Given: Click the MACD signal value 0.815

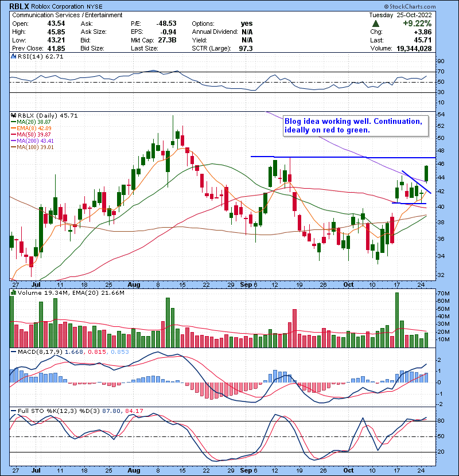Looking at the screenshot, I should coord(97,352).
